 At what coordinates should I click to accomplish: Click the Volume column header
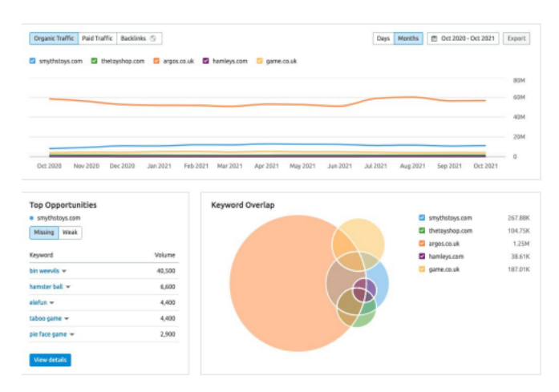[x=164, y=255]
